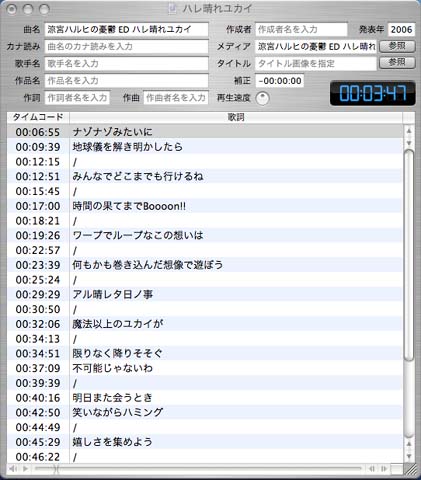Click the timecode 00:22:57
421x480 pixels.
coord(38,250)
